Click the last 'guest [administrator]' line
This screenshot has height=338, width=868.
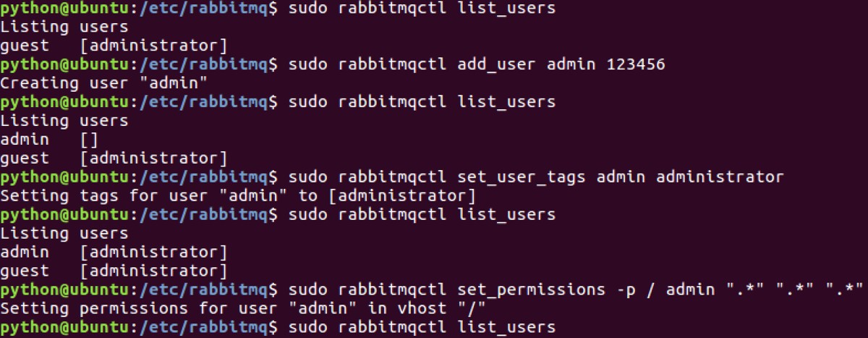click(x=114, y=271)
